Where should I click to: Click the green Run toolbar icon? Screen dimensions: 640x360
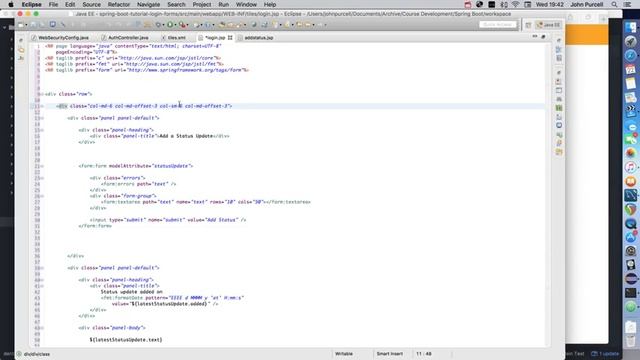pos(170,25)
